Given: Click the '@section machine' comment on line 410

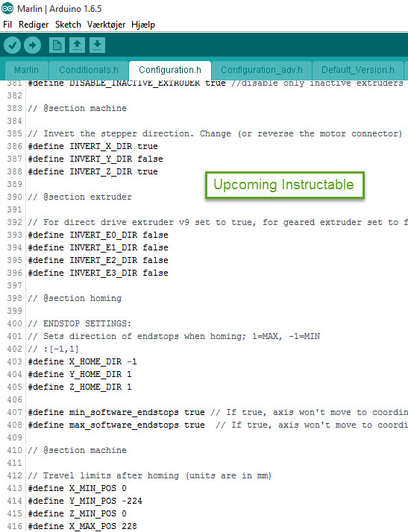Looking at the screenshot, I should [77, 450].
